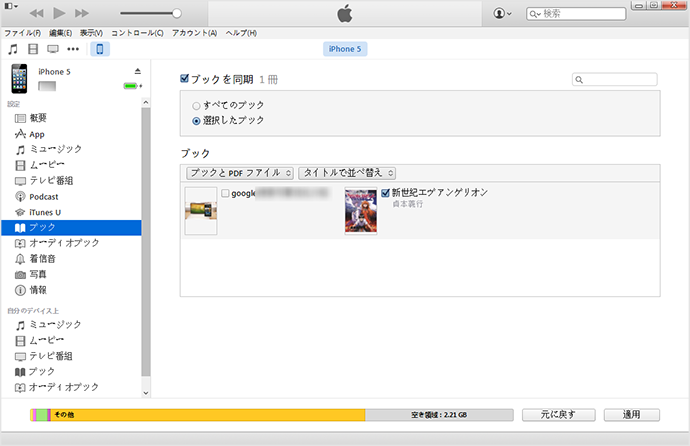Open the コントロール(C) menu
The height and width of the screenshot is (446, 690).
[137, 33]
